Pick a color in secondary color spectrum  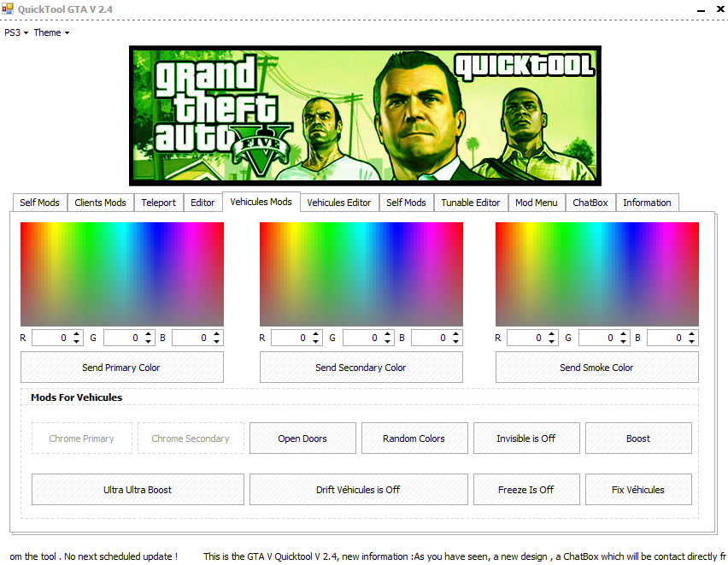point(361,274)
